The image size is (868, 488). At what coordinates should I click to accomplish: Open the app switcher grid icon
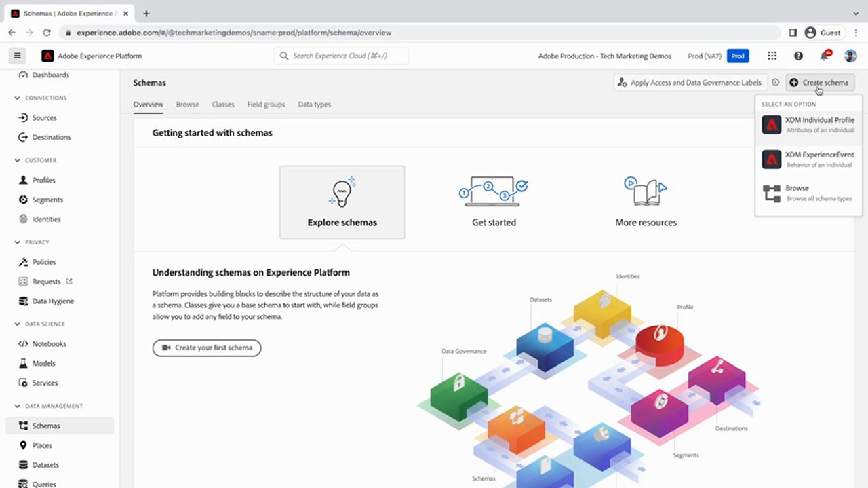click(772, 56)
